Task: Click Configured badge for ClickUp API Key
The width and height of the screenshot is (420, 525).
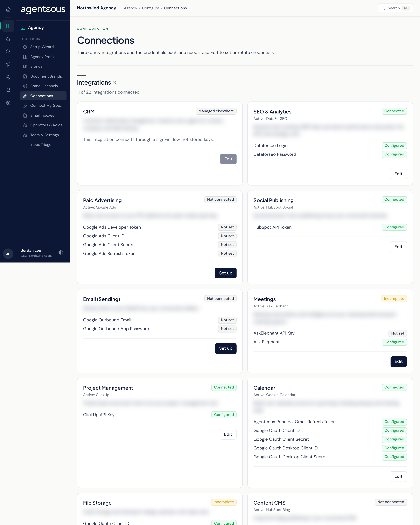Action: (224, 415)
